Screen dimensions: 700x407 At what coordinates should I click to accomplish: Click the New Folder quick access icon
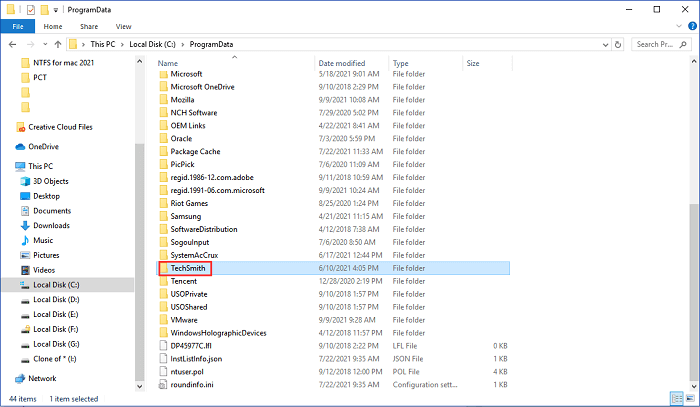[x=45, y=9]
